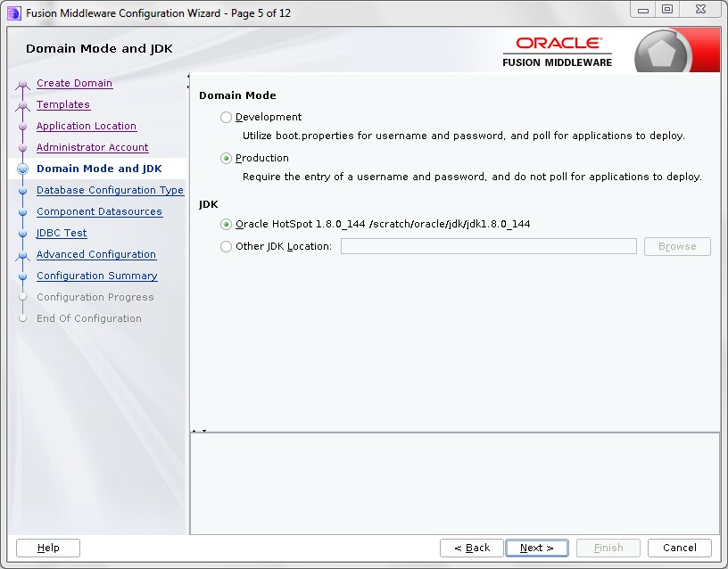Click the wizard icon in the title bar

pyautogui.click(x=14, y=13)
